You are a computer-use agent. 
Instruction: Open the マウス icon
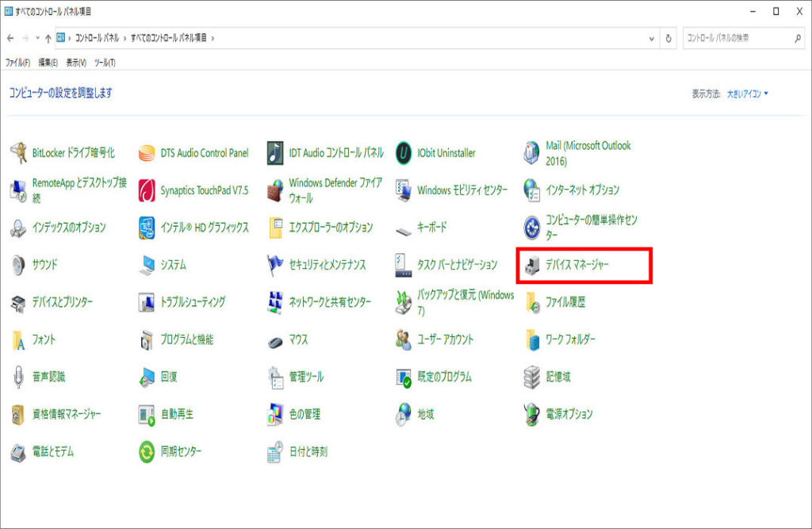tap(276, 339)
